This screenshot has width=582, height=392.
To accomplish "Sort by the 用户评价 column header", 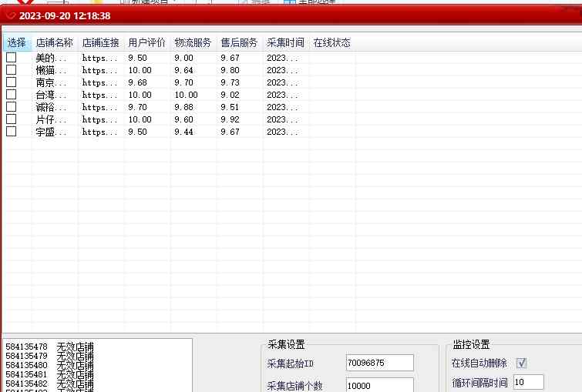I will click(146, 43).
